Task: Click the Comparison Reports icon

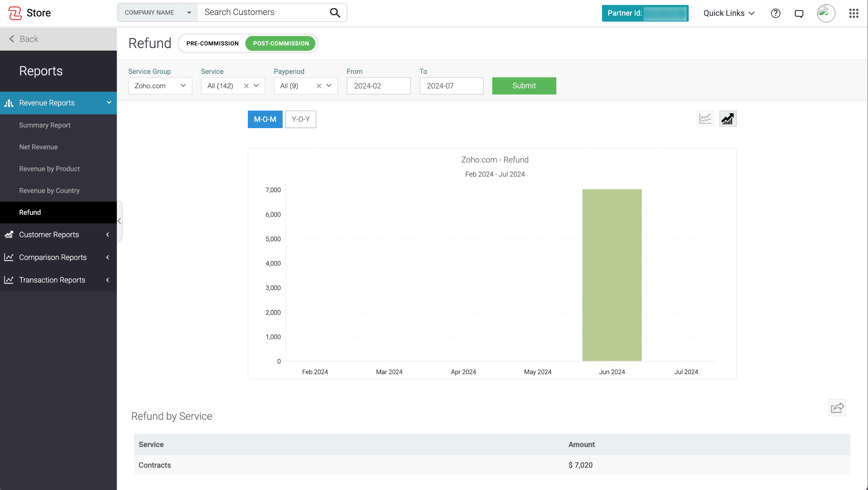Action: coord(9,257)
